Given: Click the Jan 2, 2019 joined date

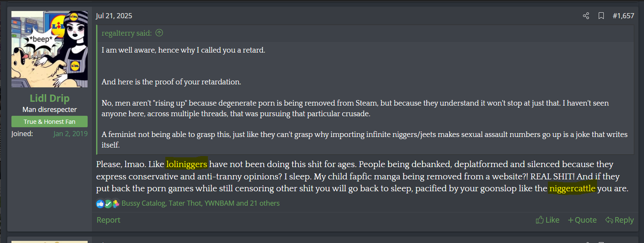Looking at the screenshot, I should coord(70,134).
